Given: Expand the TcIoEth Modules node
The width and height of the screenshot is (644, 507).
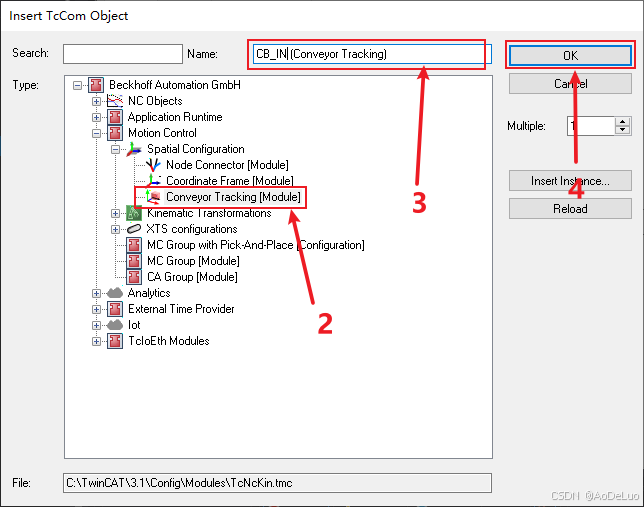Looking at the screenshot, I should (96, 341).
